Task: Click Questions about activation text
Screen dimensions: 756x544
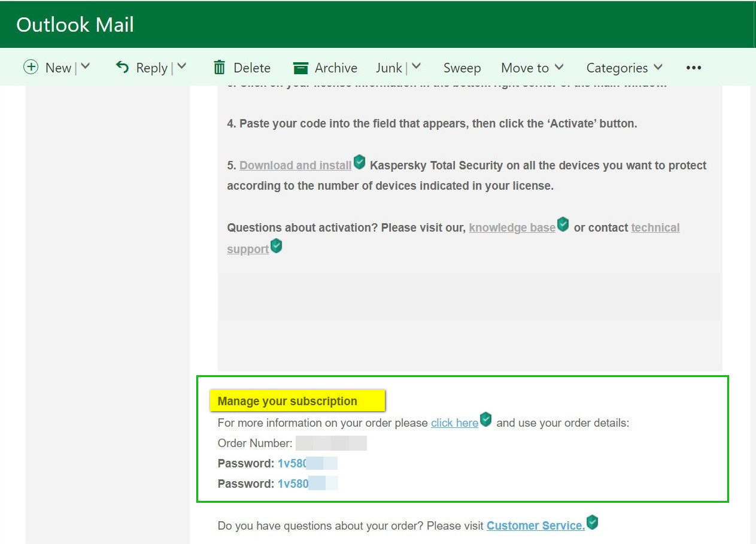Action: pyautogui.click(x=302, y=227)
